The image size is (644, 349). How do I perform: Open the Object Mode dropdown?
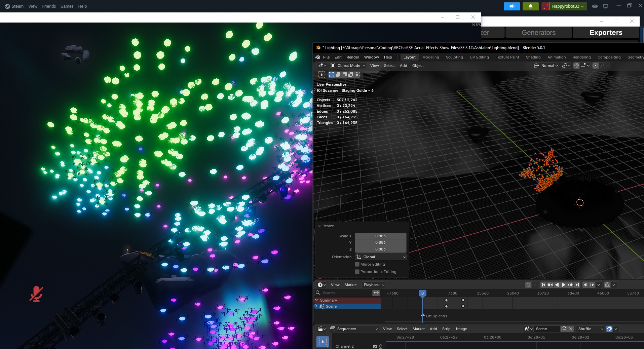[348, 66]
